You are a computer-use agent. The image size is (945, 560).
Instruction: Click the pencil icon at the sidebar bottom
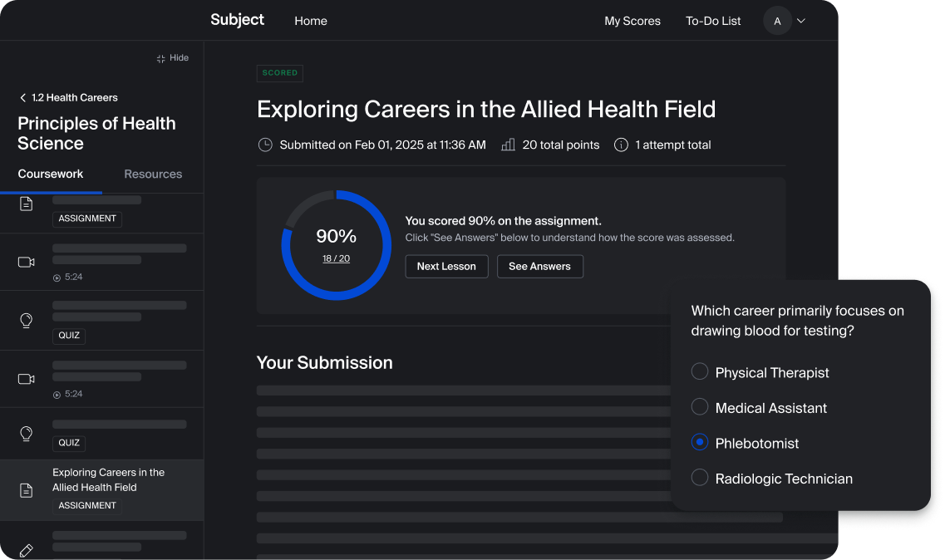click(x=27, y=550)
